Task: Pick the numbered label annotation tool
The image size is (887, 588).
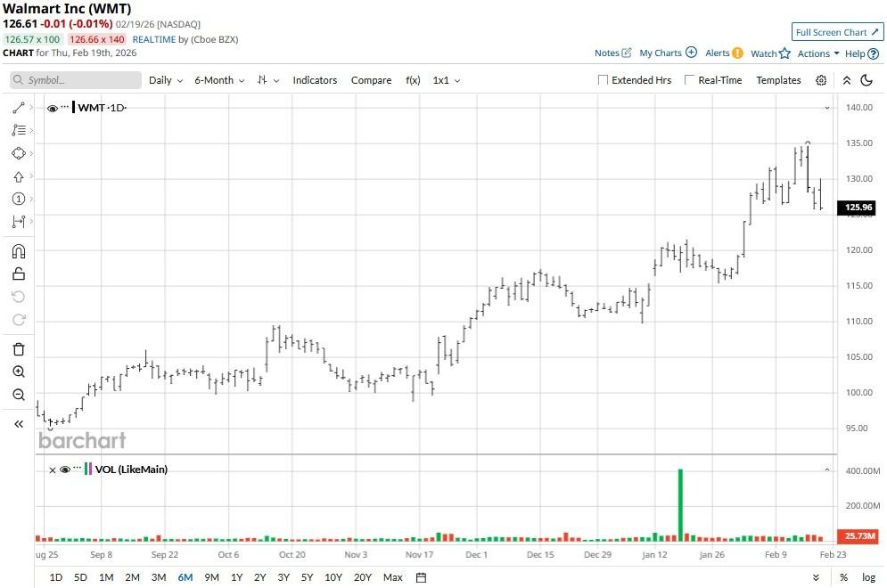Action: pos(18,199)
